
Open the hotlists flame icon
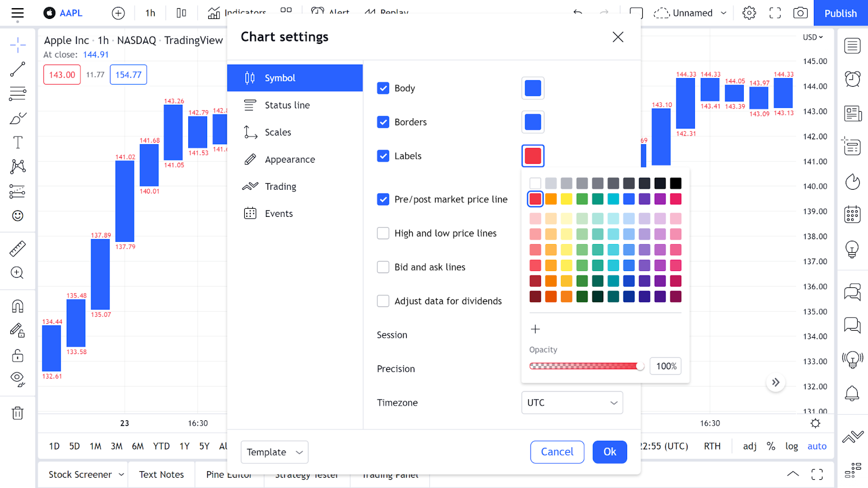pos(852,181)
